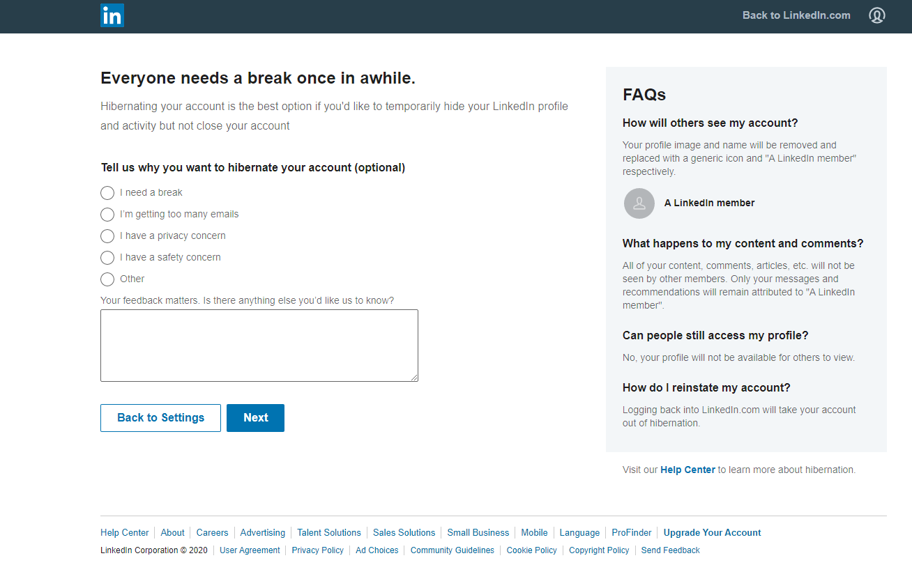Open the Advertising footer link
Viewport: 912px width, 588px height.
(263, 532)
